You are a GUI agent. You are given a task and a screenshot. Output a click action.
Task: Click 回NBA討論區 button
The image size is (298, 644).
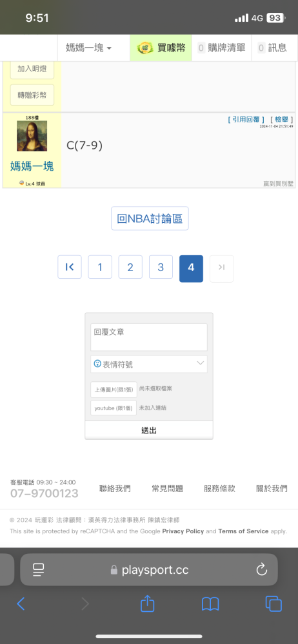point(150,218)
